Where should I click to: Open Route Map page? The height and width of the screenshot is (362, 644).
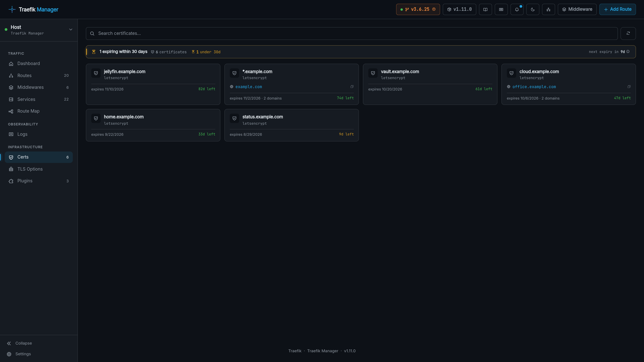tap(39, 111)
